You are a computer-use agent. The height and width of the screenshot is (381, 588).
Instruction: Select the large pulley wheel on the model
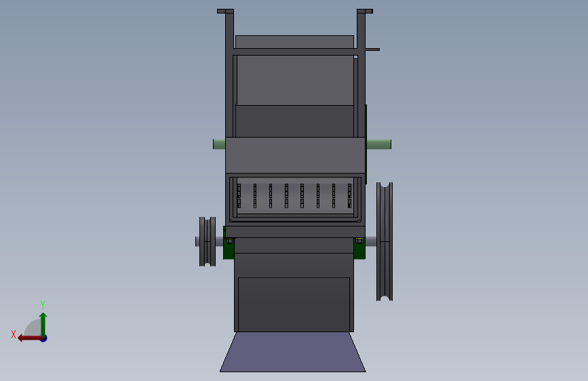coord(385,241)
